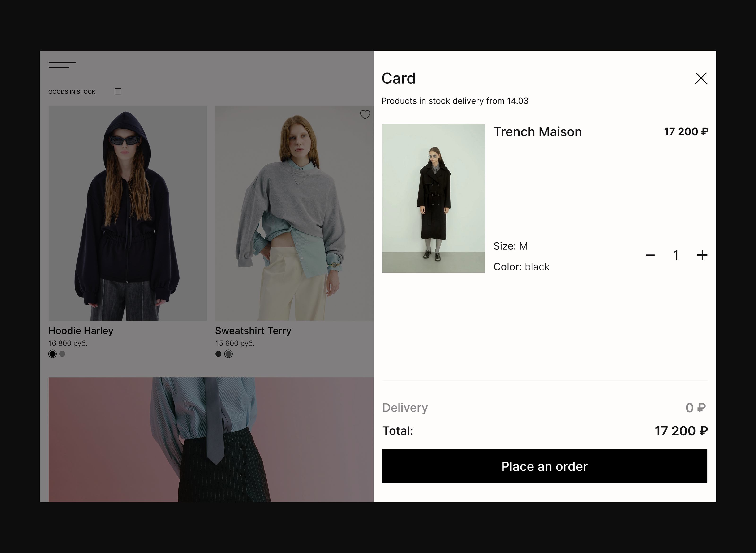Click Sweatshirt Terry product name

point(253,331)
